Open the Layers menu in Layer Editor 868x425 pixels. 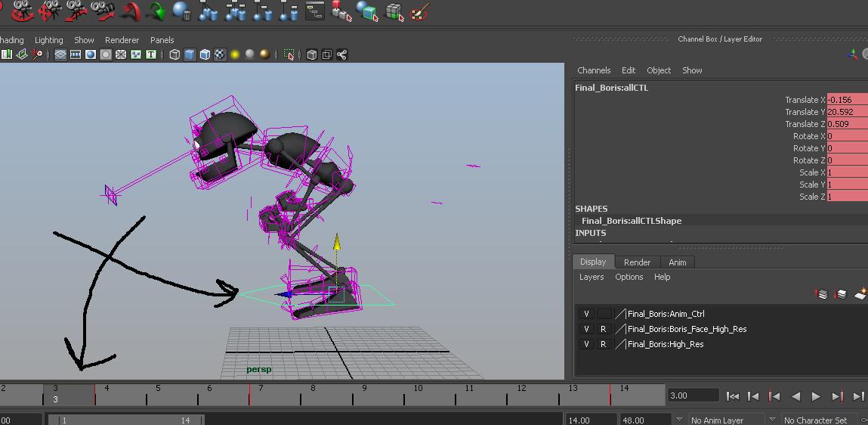[592, 277]
